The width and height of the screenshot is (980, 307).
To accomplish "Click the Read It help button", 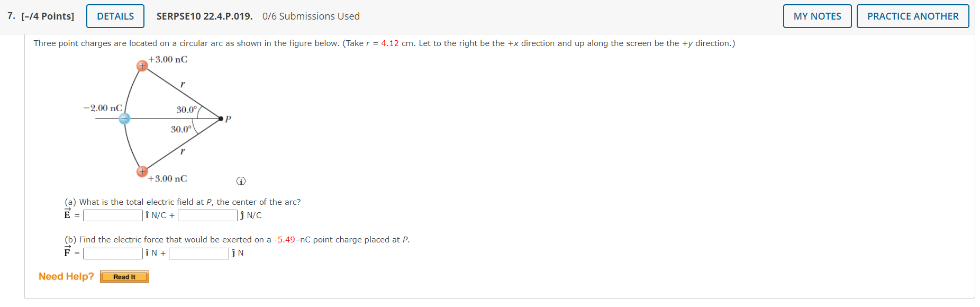I will (124, 276).
